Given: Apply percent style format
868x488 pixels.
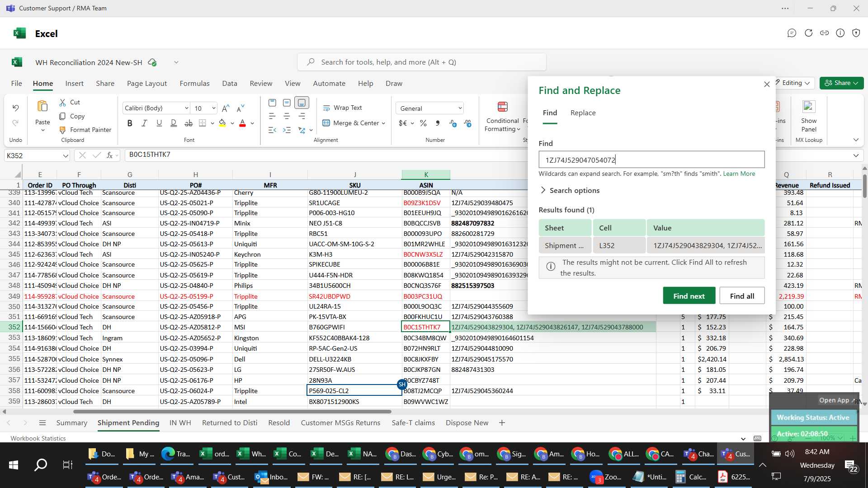Looking at the screenshot, I should pyautogui.click(x=423, y=123).
